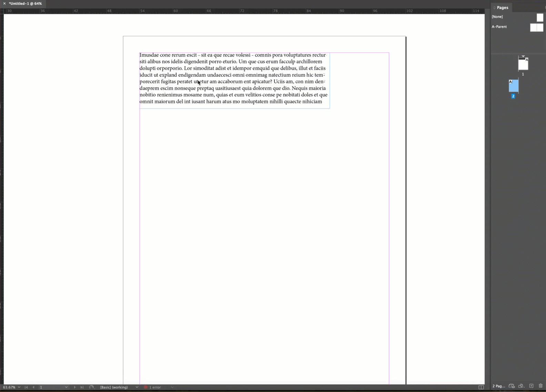Click inside the text frame on the word Imusdae
This screenshot has height=392, width=546.
click(149, 55)
